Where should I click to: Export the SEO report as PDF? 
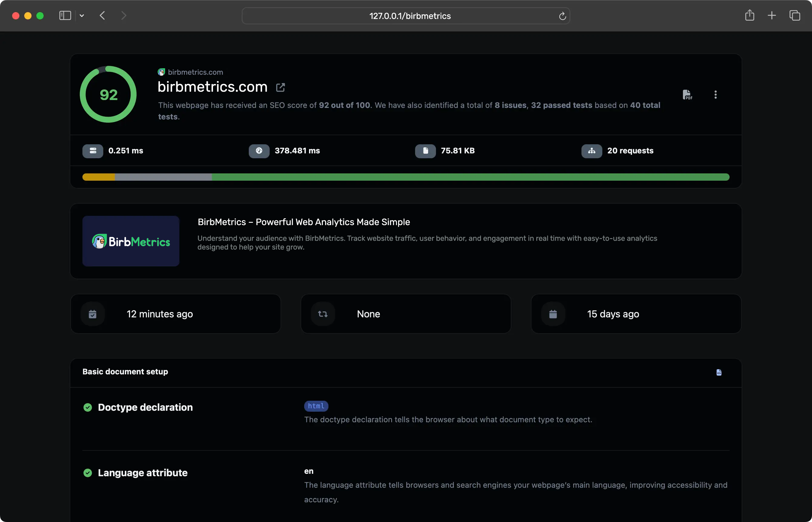pyautogui.click(x=688, y=95)
